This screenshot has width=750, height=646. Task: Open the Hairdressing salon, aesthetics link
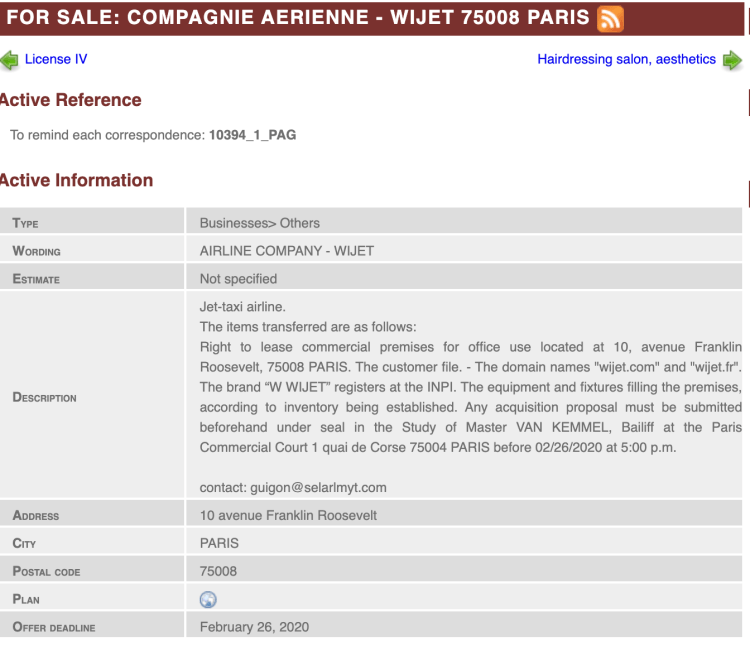[626, 59]
